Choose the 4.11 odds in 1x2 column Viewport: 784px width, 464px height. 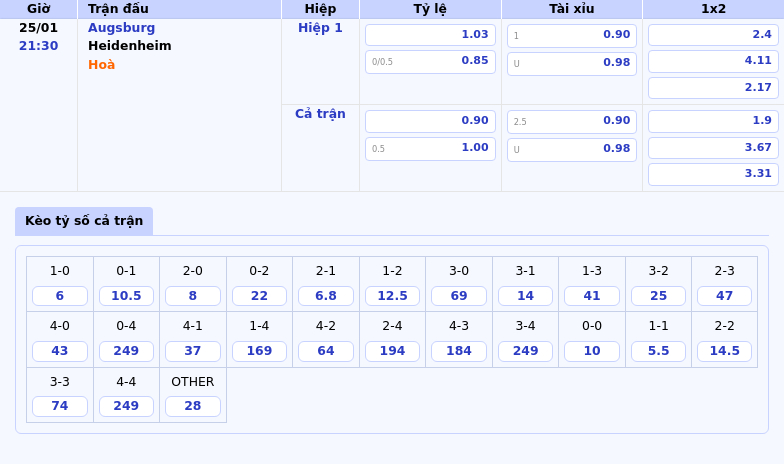click(x=713, y=61)
